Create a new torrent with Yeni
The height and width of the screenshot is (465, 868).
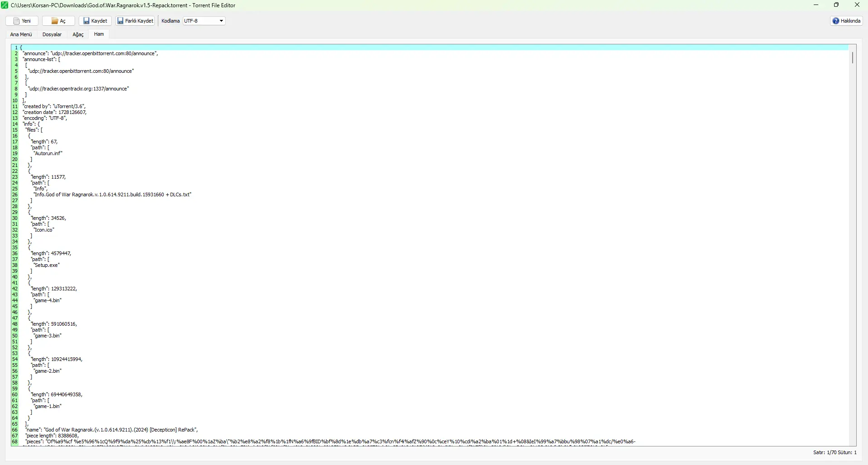(22, 21)
